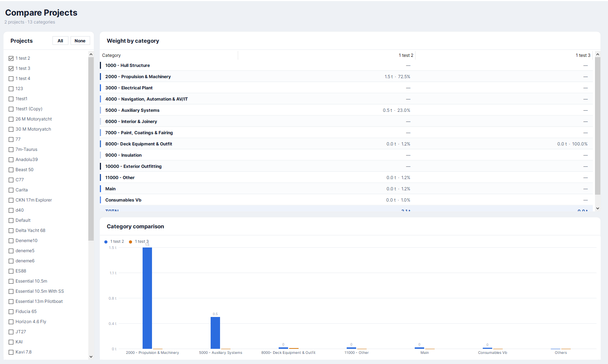Click the 0.5 t · 23.0% cell

tap(397, 110)
